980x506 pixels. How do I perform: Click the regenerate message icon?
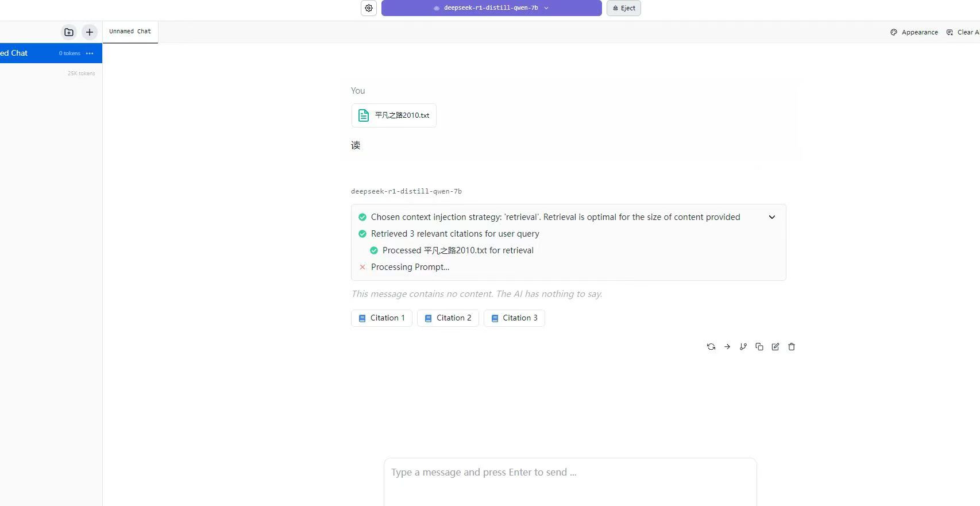[711, 347]
